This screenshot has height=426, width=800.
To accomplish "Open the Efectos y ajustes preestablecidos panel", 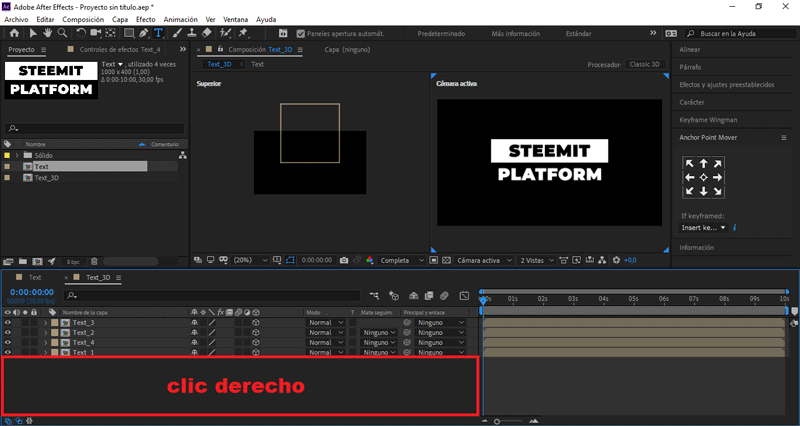I will coord(726,84).
